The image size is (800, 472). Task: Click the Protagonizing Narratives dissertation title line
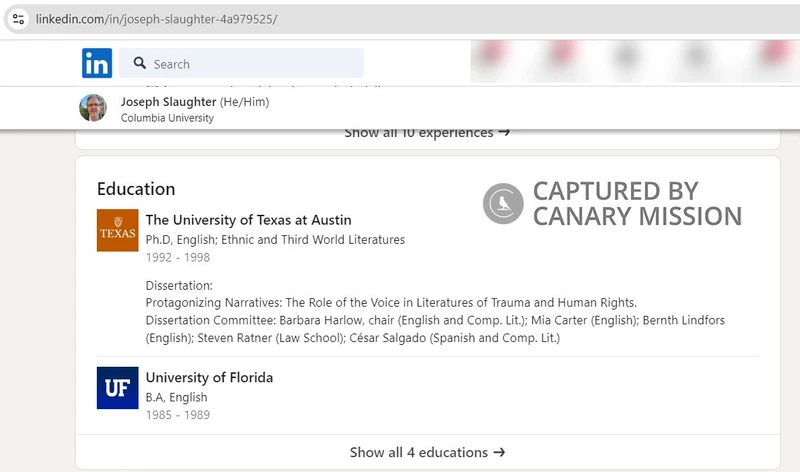(x=391, y=303)
